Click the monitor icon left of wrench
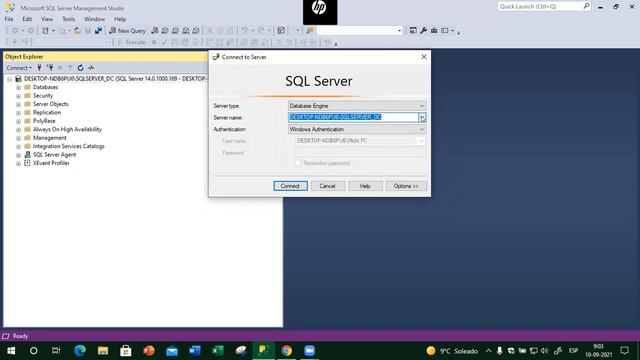The height and width of the screenshot is (360, 640). (x=413, y=31)
